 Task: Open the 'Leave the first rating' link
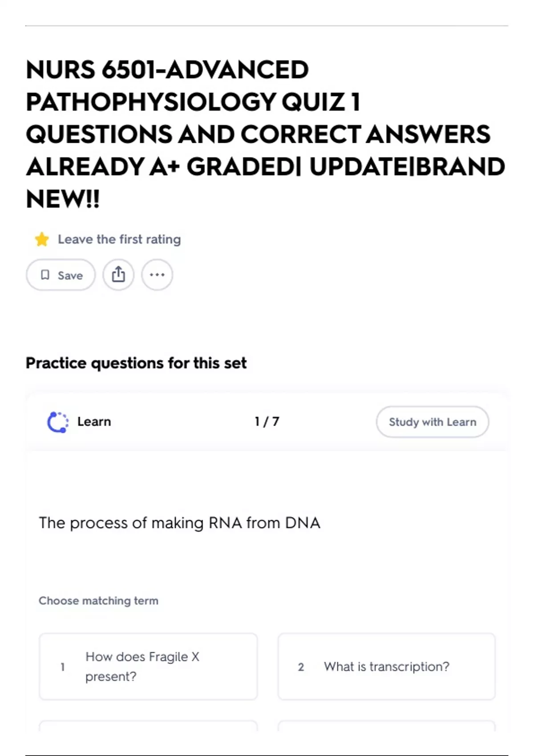[x=119, y=239]
